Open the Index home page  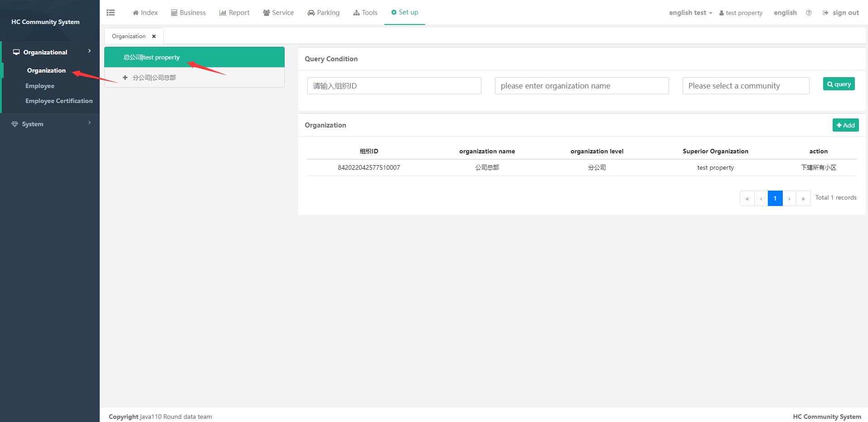[145, 13]
